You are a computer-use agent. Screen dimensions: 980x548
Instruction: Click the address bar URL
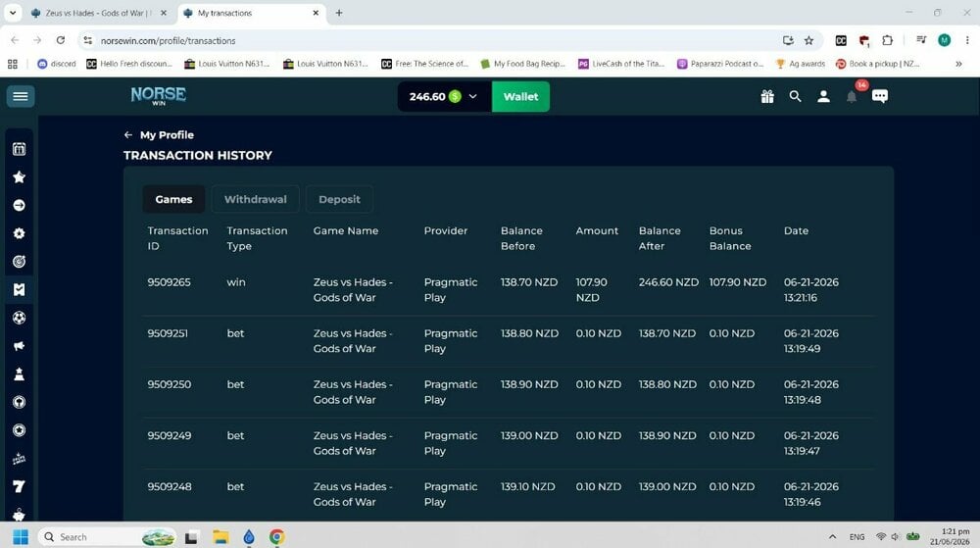click(169, 40)
